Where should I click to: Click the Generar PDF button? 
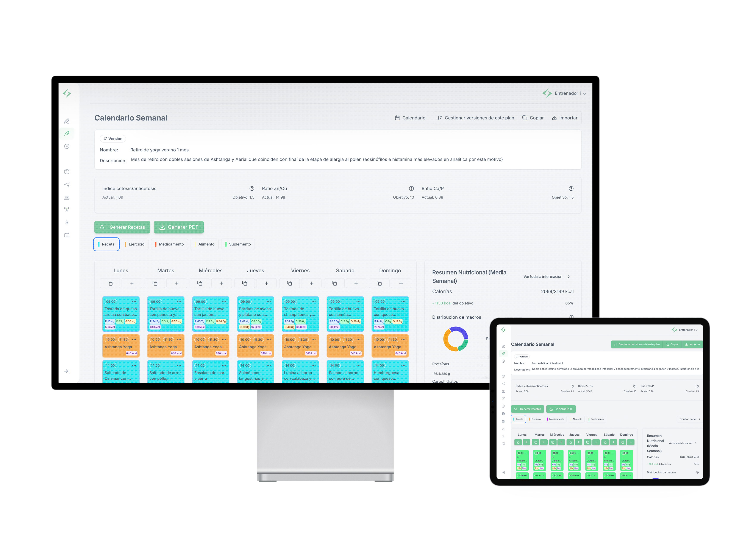click(179, 227)
